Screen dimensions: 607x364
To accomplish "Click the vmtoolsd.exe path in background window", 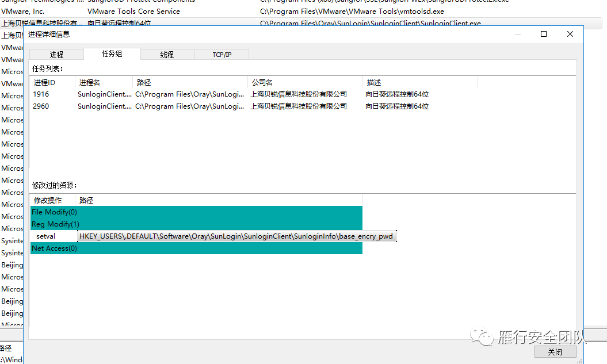I will (x=352, y=12).
